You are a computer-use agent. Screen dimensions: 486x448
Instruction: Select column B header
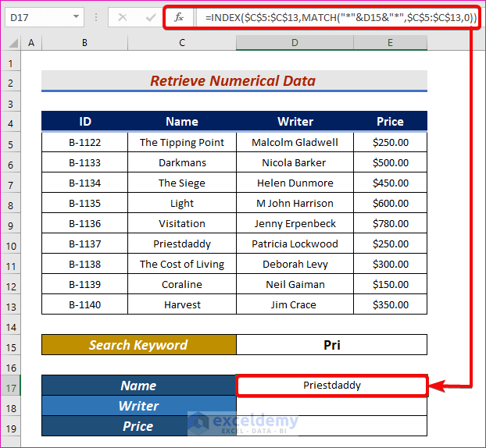[x=84, y=43]
